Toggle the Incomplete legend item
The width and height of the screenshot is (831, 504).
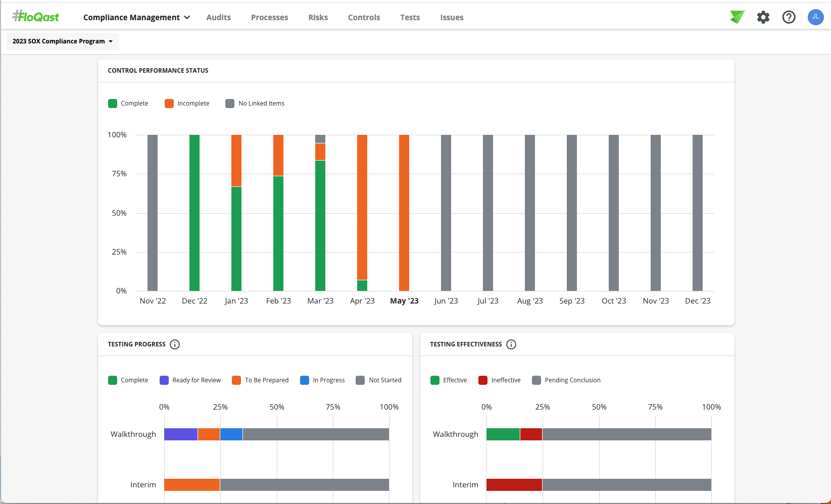(187, 103)
